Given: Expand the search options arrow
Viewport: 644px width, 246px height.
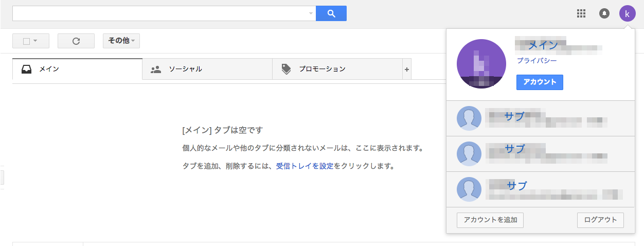Looking at the screenshot, I should (311, 13).
